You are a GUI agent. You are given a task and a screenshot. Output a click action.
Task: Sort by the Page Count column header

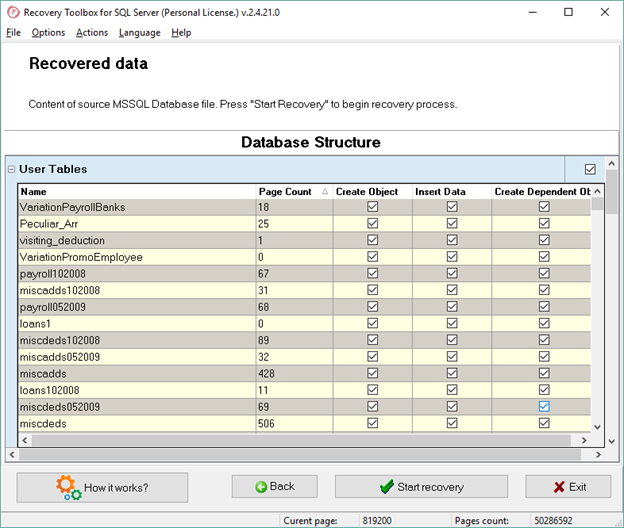click(x=294, y=192)
